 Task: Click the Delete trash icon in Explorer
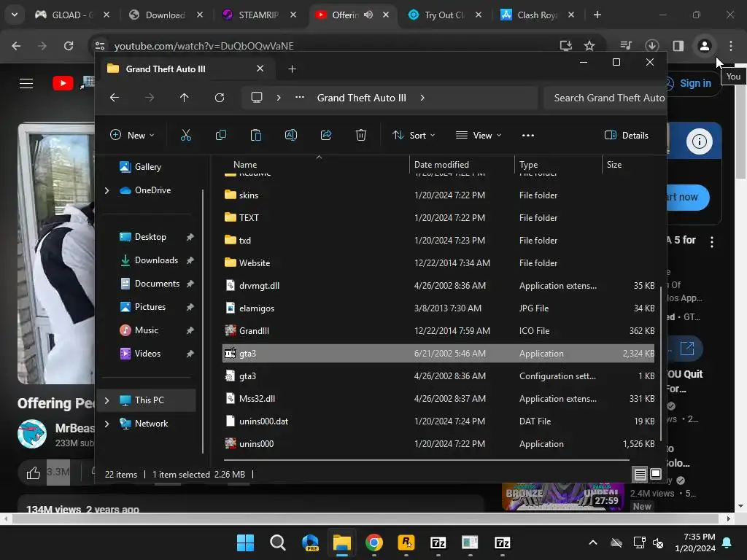click(x=360, y=135)
